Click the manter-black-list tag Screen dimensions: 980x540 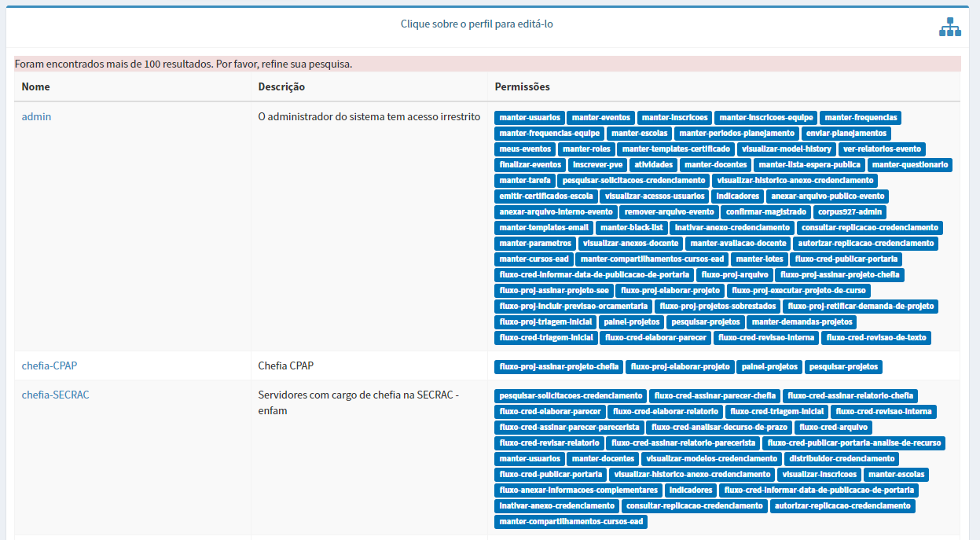point(632,228)
